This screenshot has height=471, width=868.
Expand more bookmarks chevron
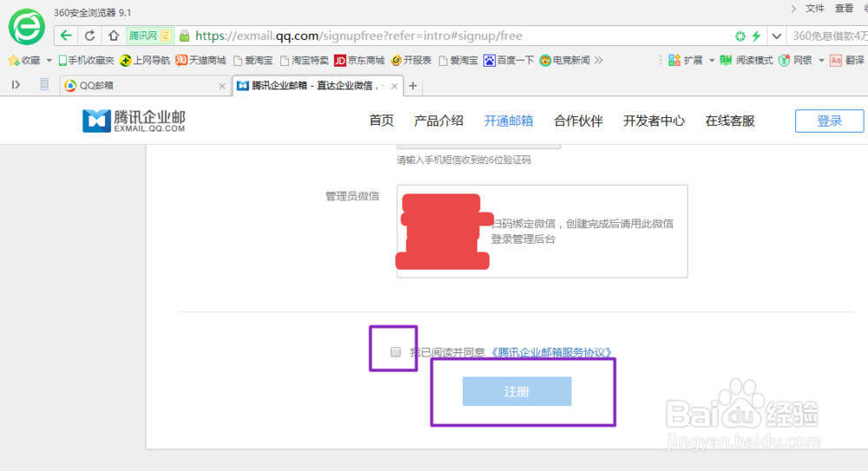(598, 61)
